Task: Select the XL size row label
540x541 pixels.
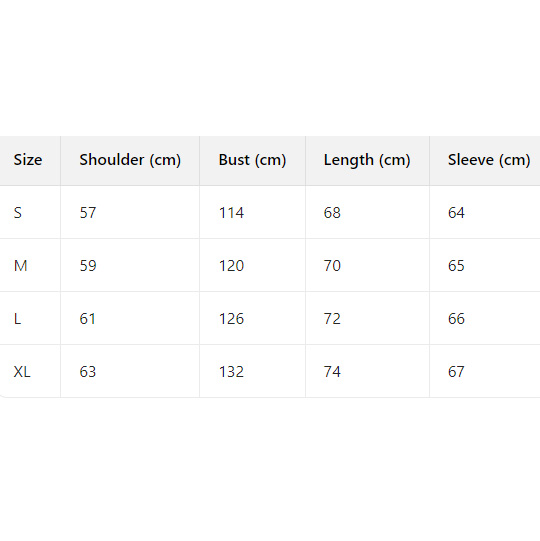Action: point(22,372)
